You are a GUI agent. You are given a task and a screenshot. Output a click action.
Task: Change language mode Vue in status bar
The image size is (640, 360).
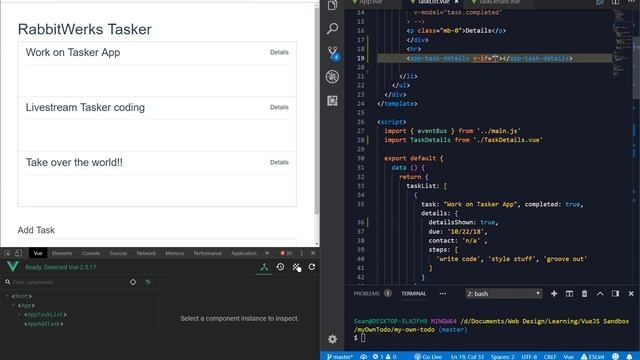point(569,356)
